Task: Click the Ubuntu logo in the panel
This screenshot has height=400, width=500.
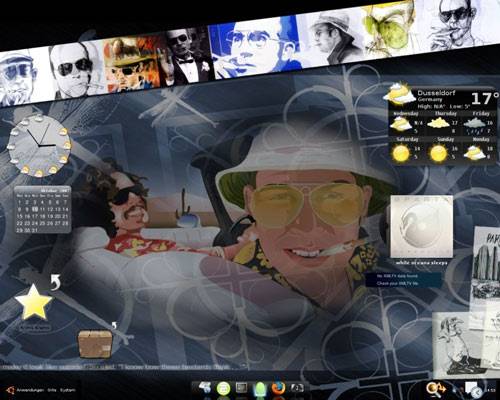Action: [x=10, y=390]
